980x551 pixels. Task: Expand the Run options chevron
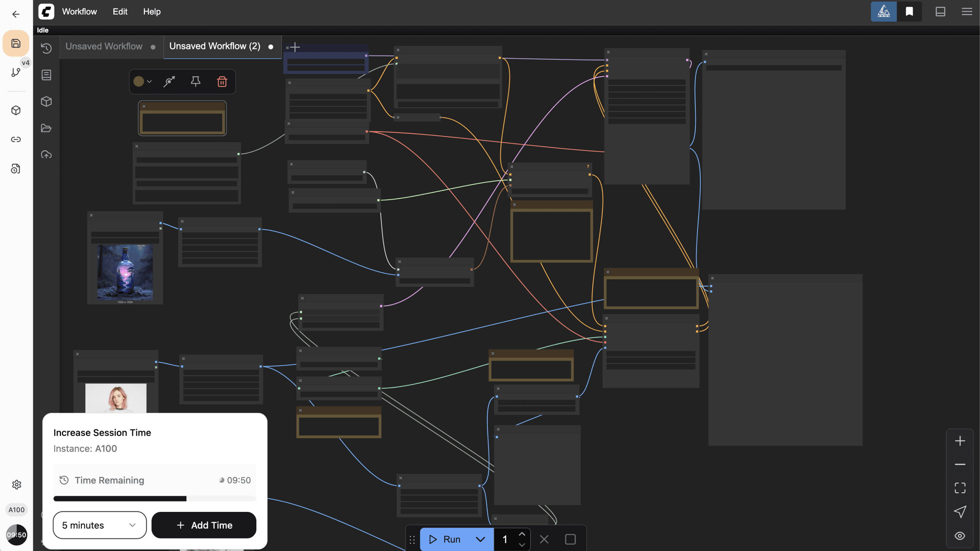click(480, 539)
